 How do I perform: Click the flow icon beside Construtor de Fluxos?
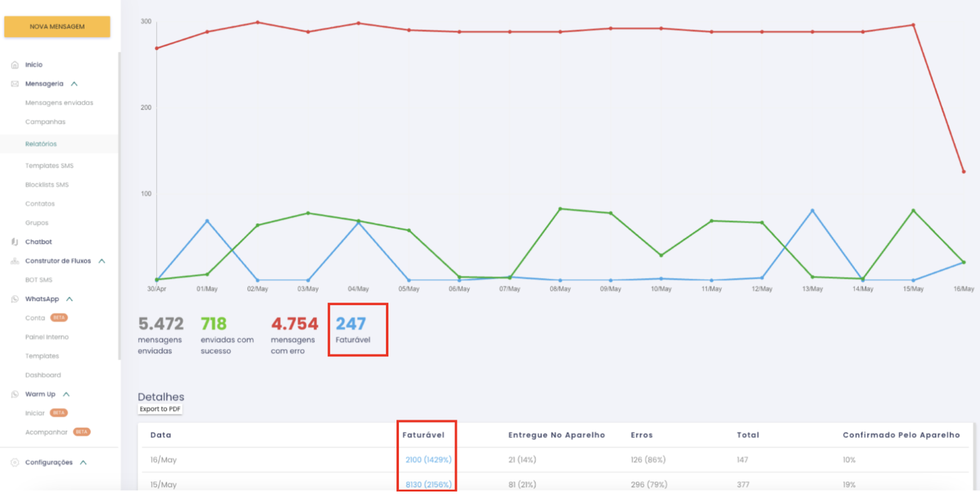click(x=15, y=261)
